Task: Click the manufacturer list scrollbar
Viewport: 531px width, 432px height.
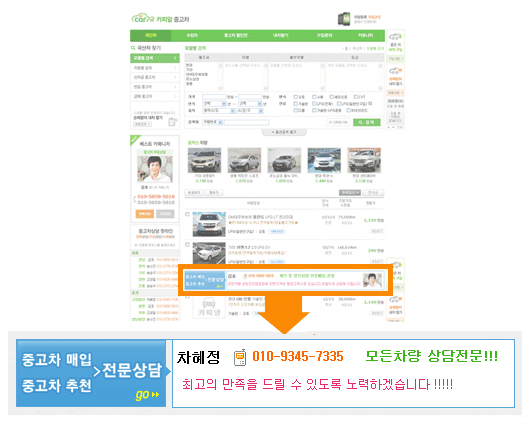Action: pos(220,77)
